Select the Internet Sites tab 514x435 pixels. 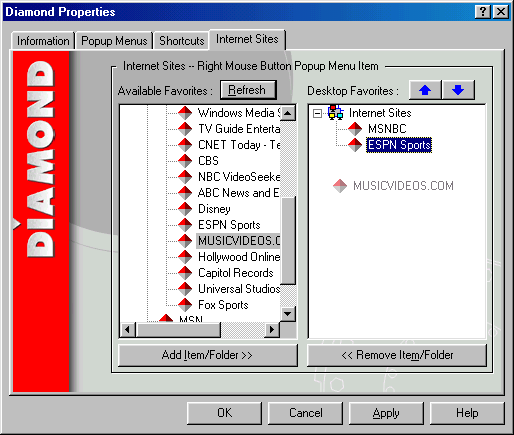(x=247, y=39)
